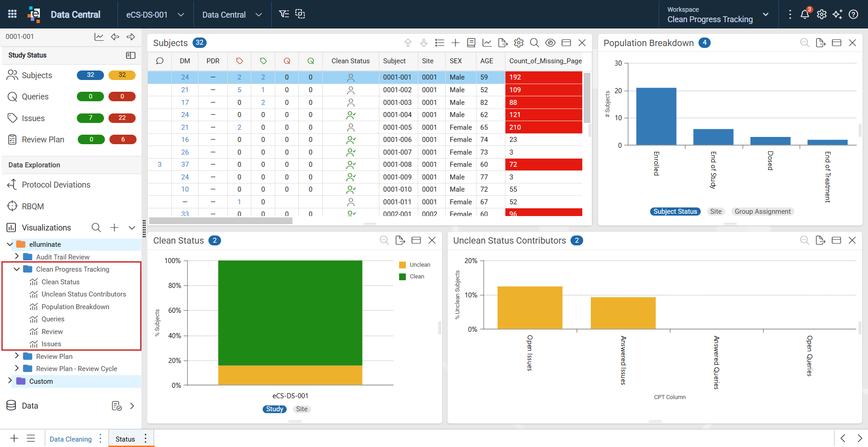Open the Workspace Clean Progress Tracking dropdown
This screenshot has height=447, width=868.
click(718, 14)
